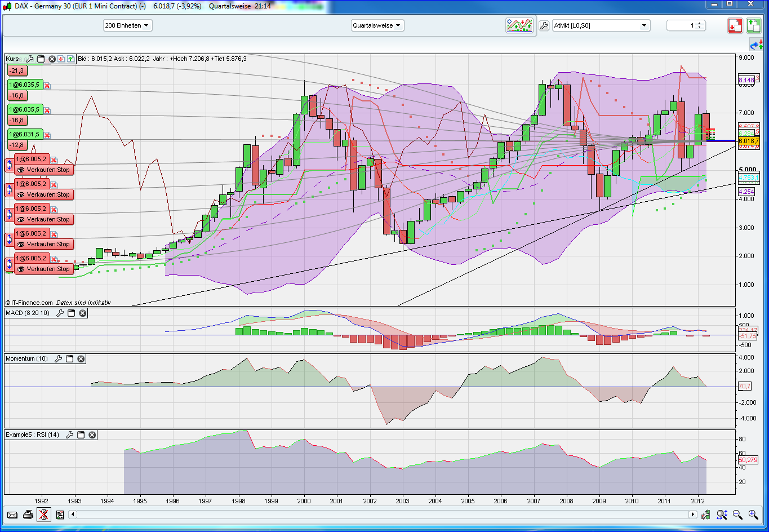Click the red sell-at-market button
Image resolution: width=769 pixels, height=532 pixels.
click(735, 25)
